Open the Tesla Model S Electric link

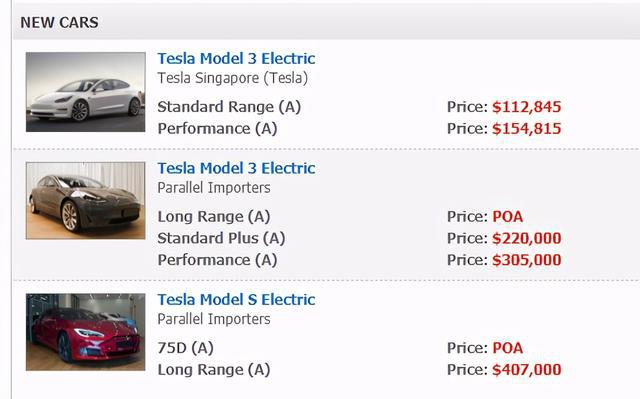(236, 299)
